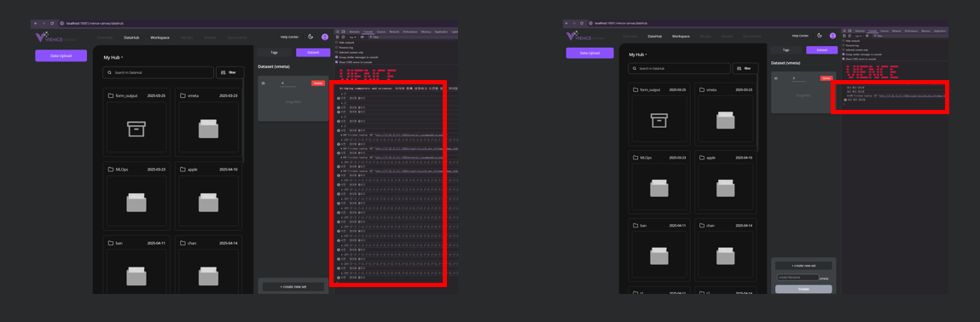Click browser reload icon in right screenshot
Image resolution: width=980 pixels, height=322 pixels.
(581, 23)
